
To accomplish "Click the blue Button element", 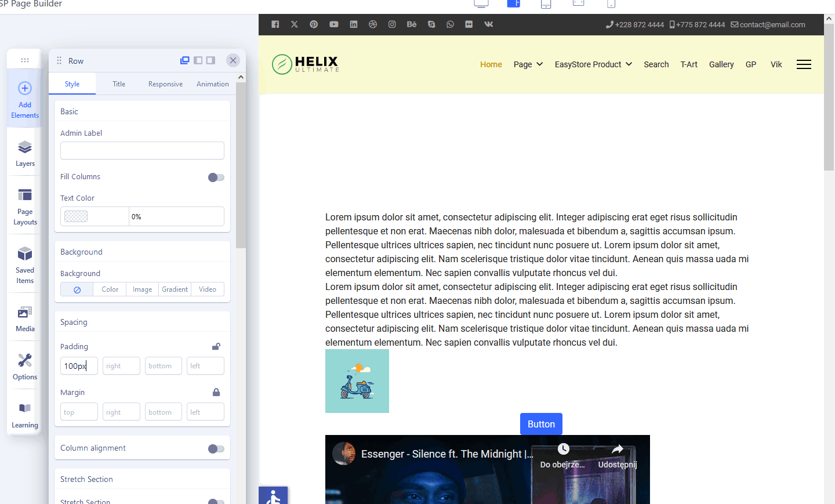I will tap(541, 424).
